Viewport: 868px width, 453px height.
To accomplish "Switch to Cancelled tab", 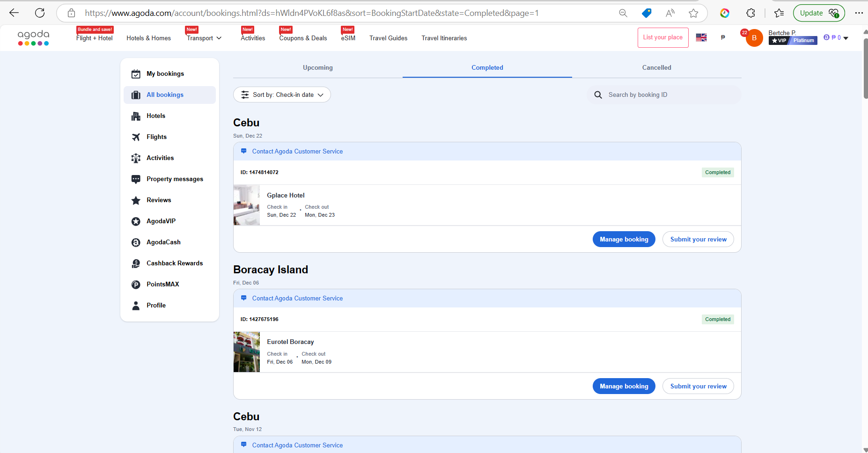I will (x=657, y=67).
